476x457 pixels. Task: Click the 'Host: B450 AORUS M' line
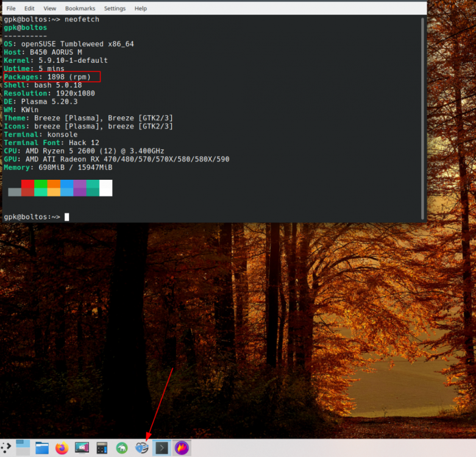(43, 52)
